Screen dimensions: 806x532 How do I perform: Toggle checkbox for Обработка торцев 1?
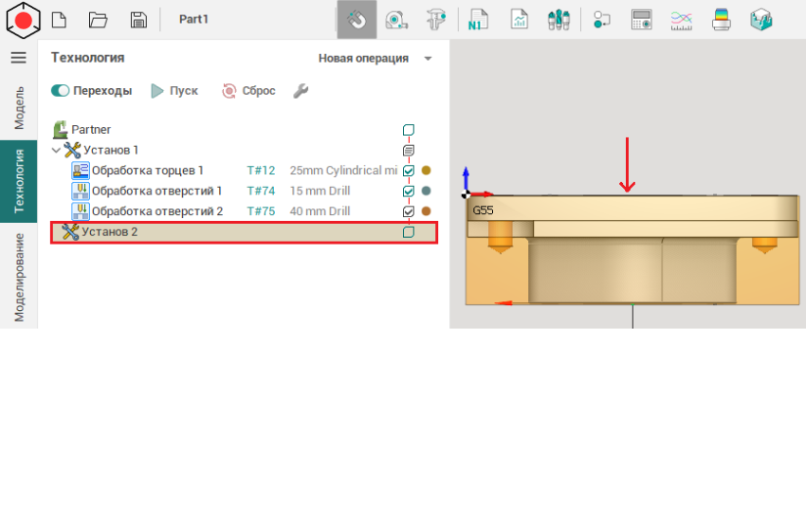pos(409,171)
